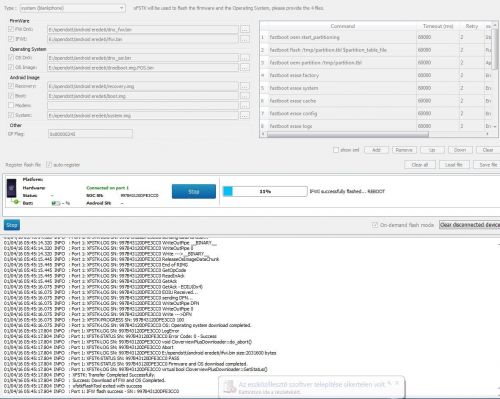500x399 pixels.
Task: Select 'fastboot erase cache' row
Action: (x=376, y=101)
